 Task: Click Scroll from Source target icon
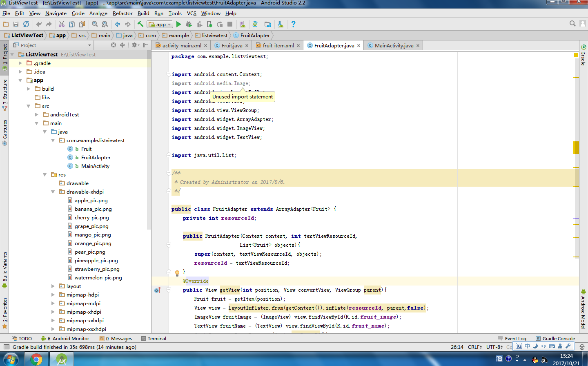[x=114, y=45]
